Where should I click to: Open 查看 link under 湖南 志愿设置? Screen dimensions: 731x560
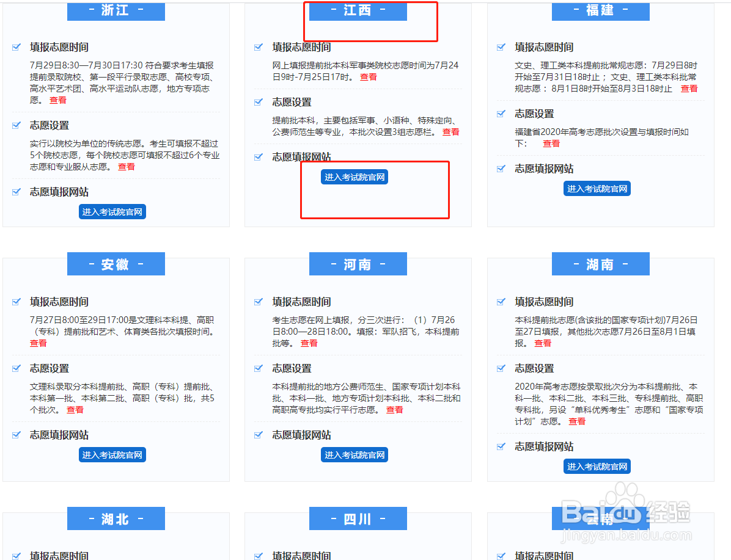pos(576,421)
